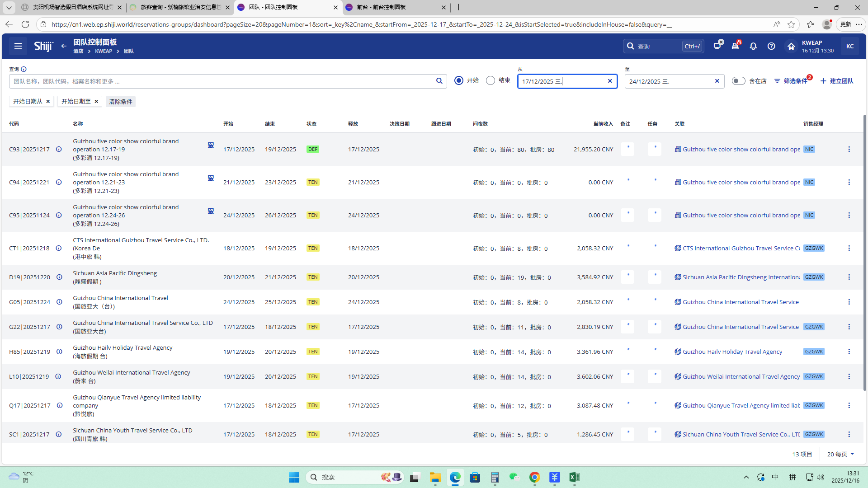Click the back arrow beside Shiji logo
This screenshot has height=488, width=868.
[x=64, y=46]
